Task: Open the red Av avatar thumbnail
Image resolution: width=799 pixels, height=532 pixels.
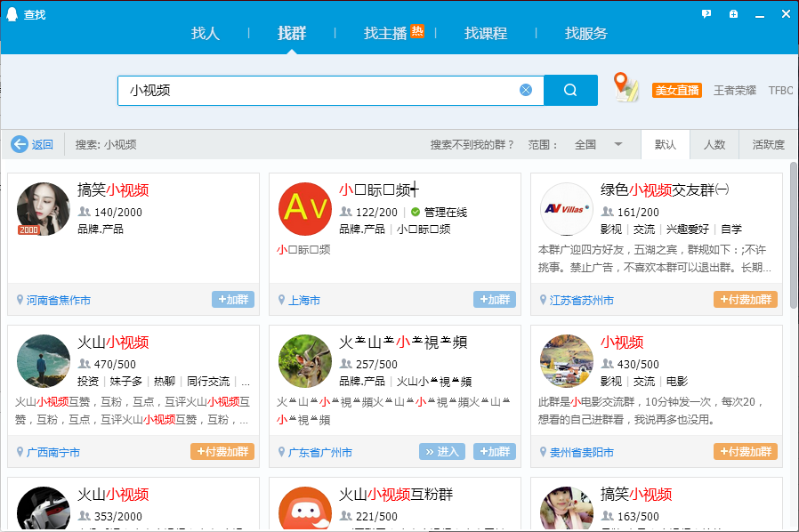Action: [304, 209]
